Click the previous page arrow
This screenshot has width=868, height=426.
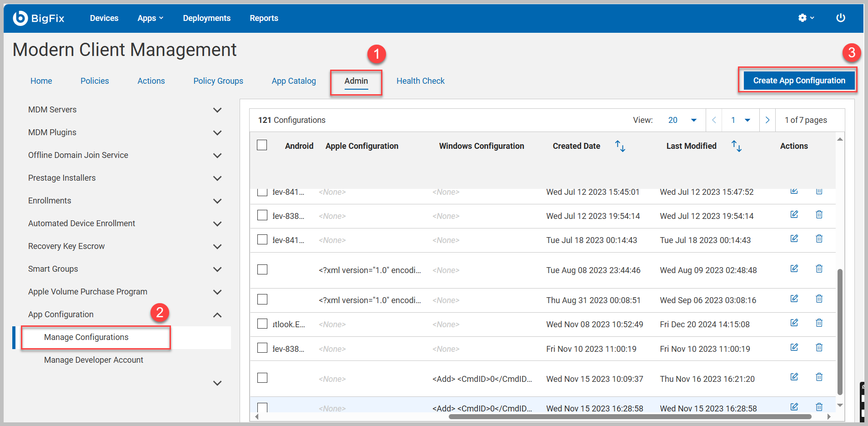tap(714, 120)
